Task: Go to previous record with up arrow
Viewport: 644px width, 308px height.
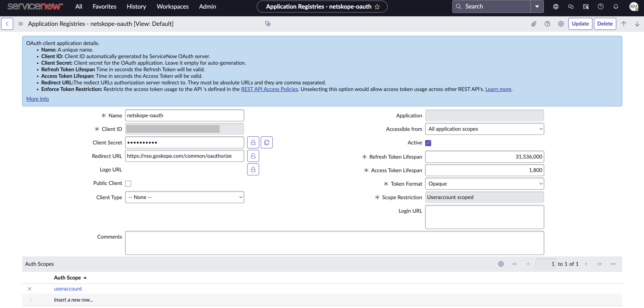Action: pos(624,24)
